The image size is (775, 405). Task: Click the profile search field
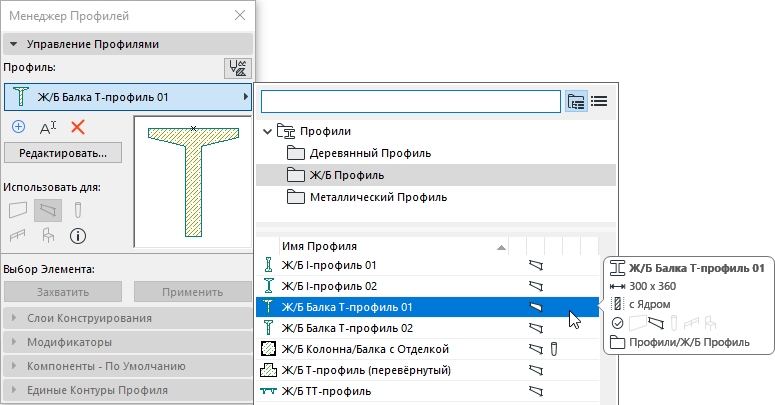coord(411,102)
